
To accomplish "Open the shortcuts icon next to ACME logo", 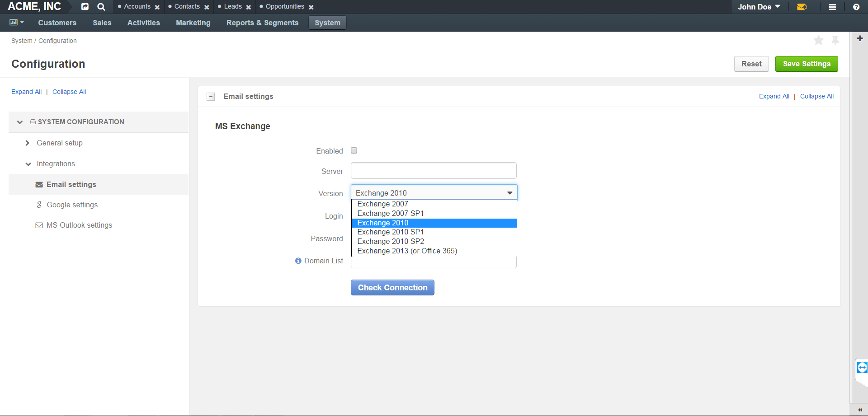I will (x=85, y=7).
